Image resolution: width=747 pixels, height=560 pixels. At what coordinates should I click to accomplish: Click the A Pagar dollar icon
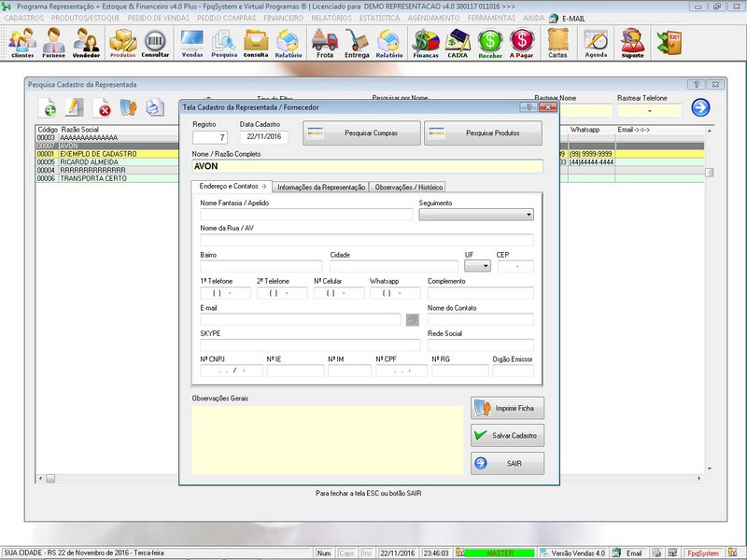(522, 43)
